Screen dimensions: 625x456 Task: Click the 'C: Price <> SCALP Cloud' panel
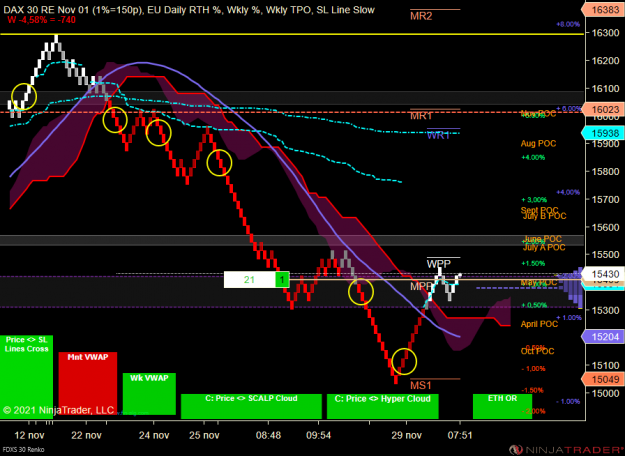(x=251, y=406)
